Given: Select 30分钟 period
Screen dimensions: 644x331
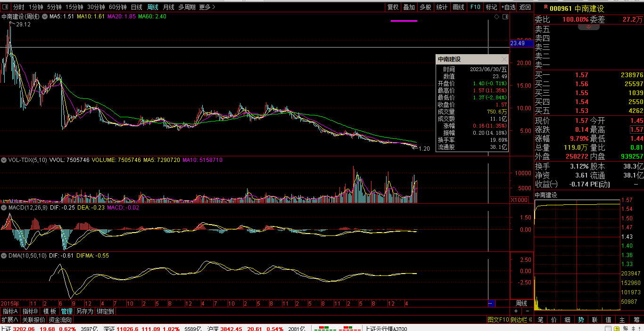Looking at the screenshot, I should 96,7.
